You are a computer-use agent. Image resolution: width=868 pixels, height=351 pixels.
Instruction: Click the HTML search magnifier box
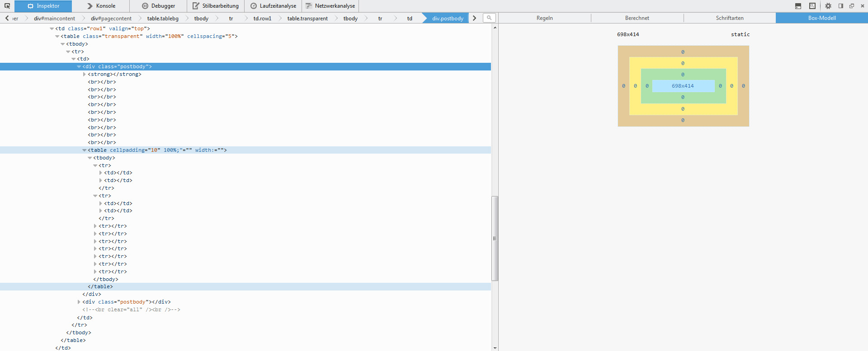(x=489, y=18)
